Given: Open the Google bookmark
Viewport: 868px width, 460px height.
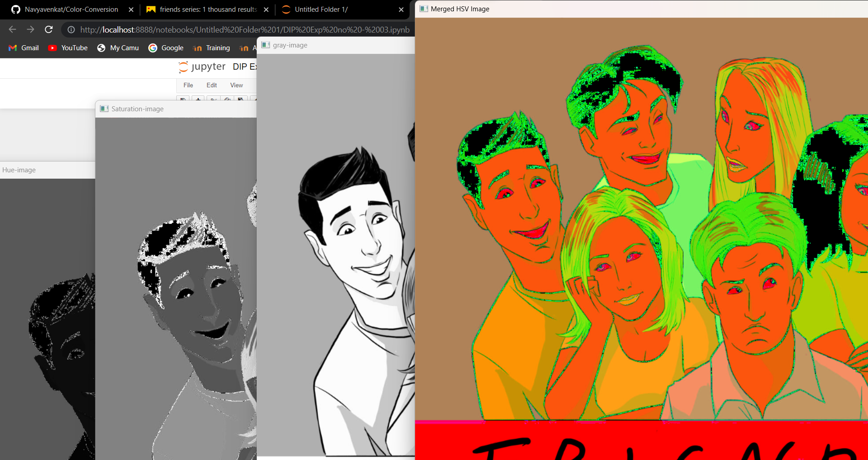Looking at the screenshot, I should point(166,48).
